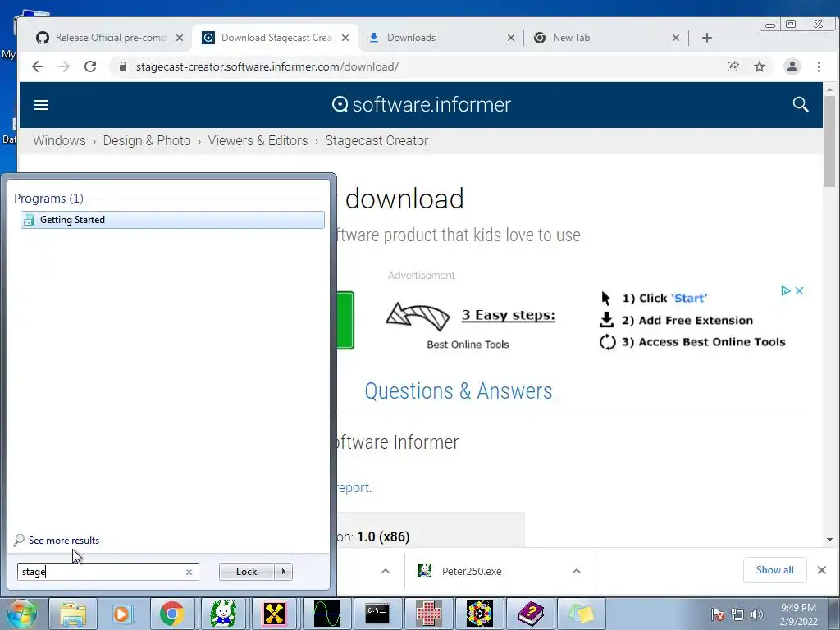Open Windows Media Player taskbar icon
The height and width of the screenshot is (630, 840).
(x=121, y=614)
